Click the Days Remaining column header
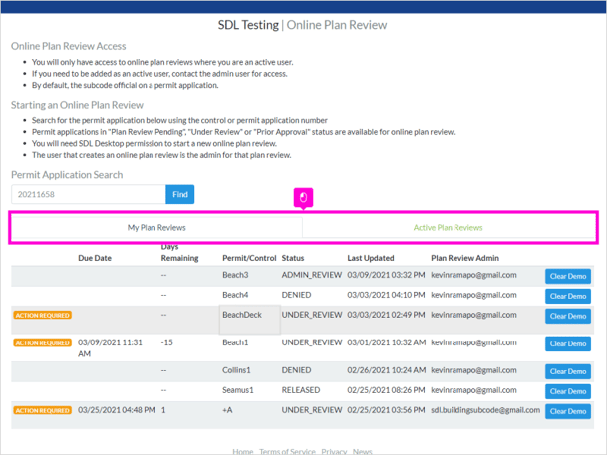 coord(179,252)
